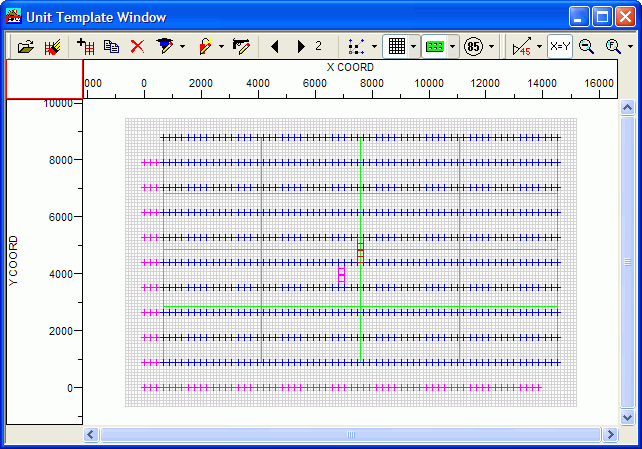Click the magenta stacked boxes marker
The image size is (642, 449).
341,275
